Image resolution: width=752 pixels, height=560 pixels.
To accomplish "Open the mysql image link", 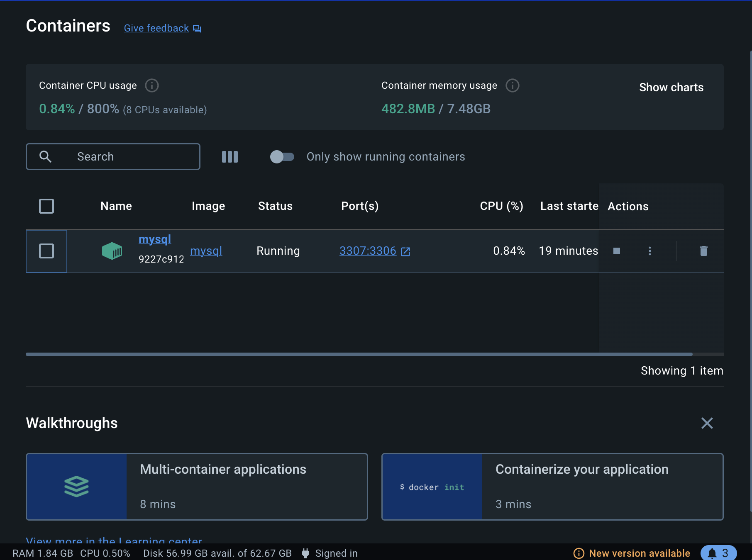I will (206, 251).
